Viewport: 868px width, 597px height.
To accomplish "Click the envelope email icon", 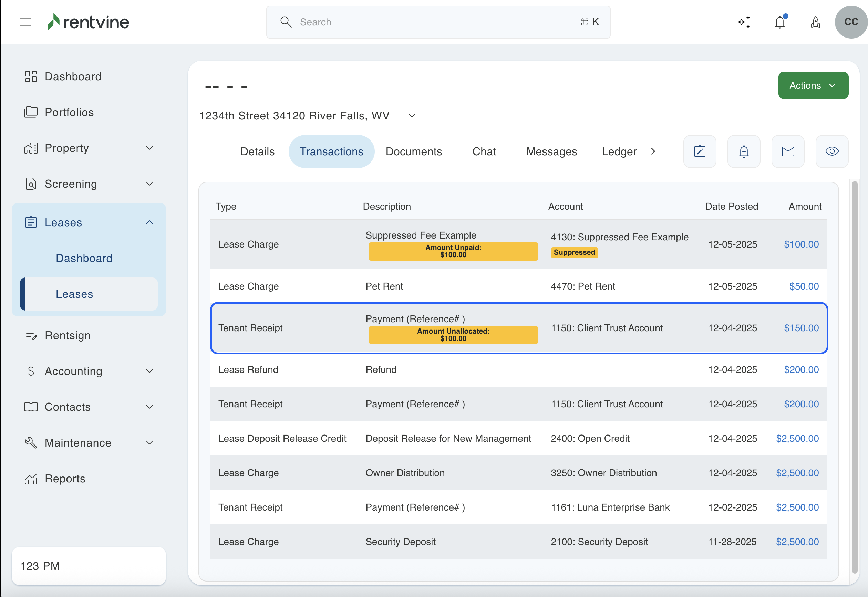I will [788, 151].
